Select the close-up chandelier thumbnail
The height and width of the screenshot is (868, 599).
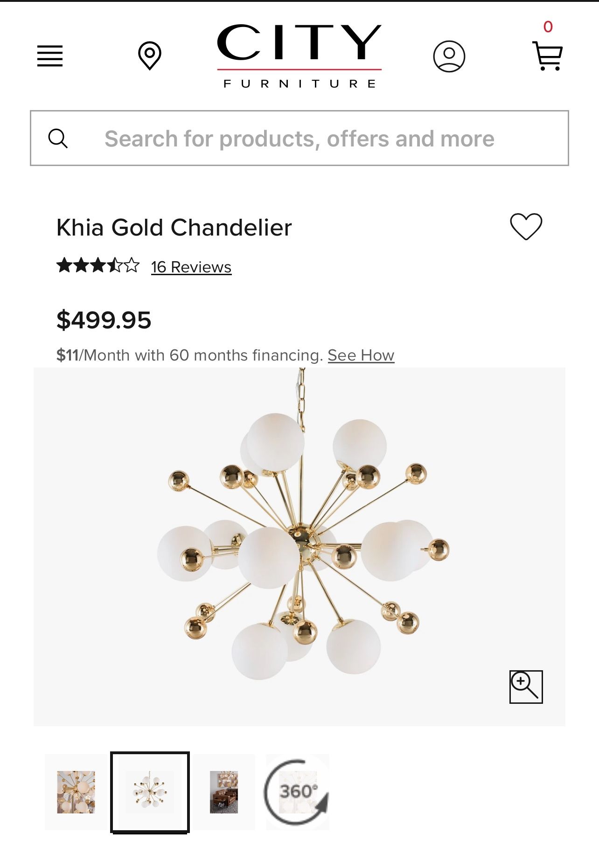click(76, 792)
